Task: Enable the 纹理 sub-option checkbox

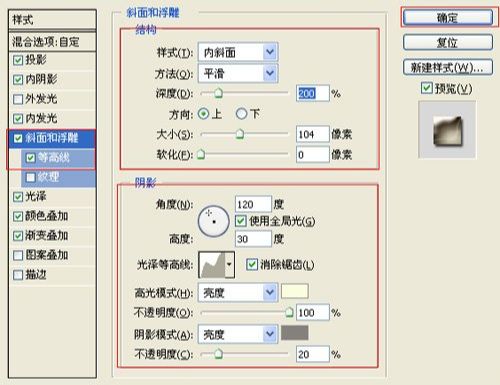Action: click(x=30, y=177)
